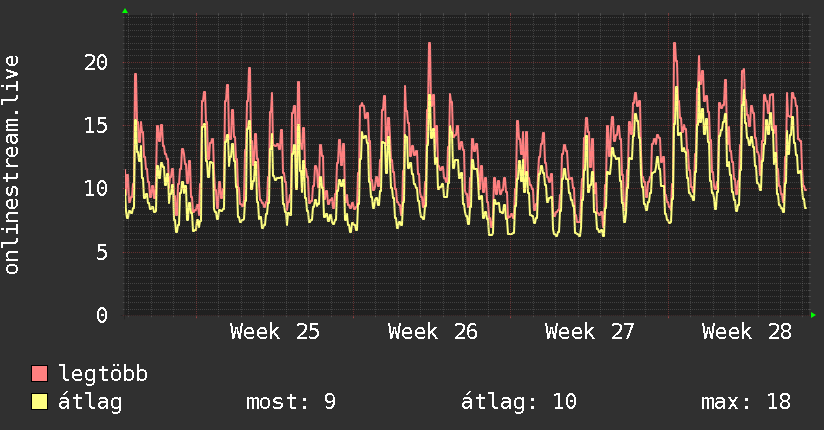Click the most: 9 statistic
Viewport: 824px width, 430px height.
tap(291, 402)
